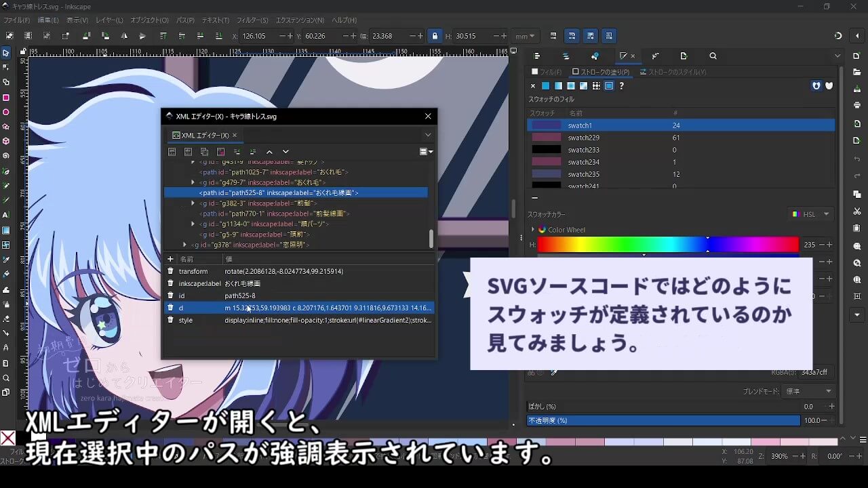868x488 pixels.
Task: Open the ファイル(F) menu
Action: pyautogui.click(x=18, y=20)
